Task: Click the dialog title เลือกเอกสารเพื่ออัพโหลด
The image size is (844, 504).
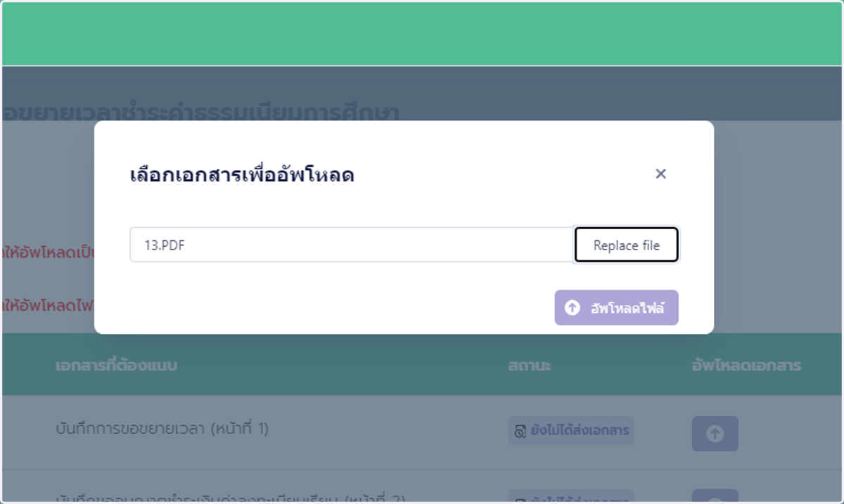Action: [242, 175]
